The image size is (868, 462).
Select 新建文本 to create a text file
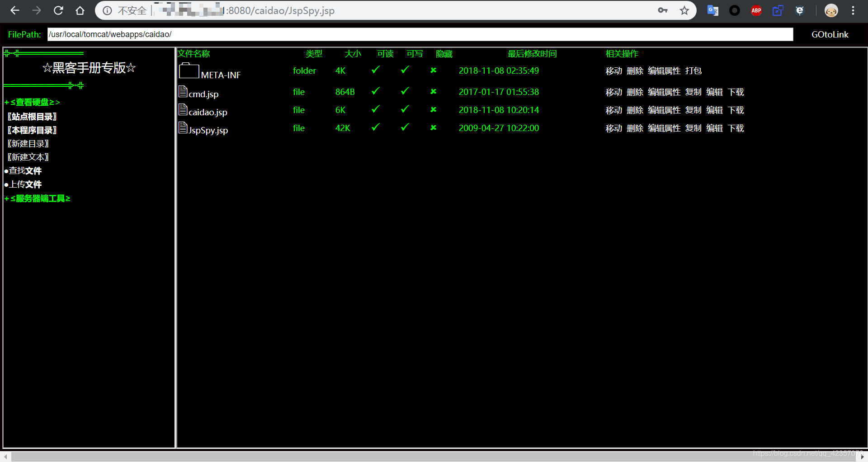tap(28, 157)
